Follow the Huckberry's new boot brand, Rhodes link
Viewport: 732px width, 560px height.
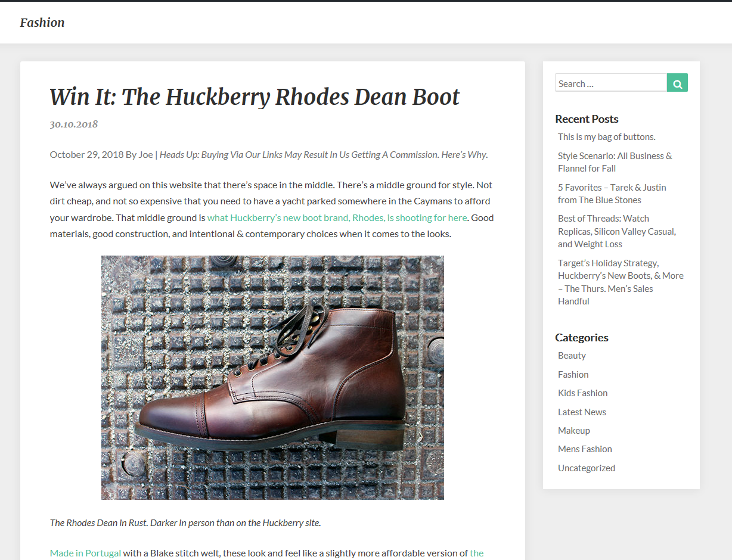(x=337, y=217)
